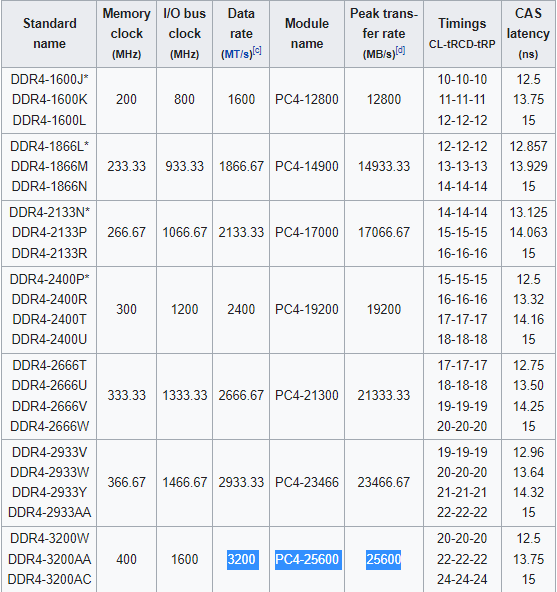The width and height of the screenshot is (557, 592).
Task: Click the DDR4-2400U standard name
Action: click(x=49, y=339)
